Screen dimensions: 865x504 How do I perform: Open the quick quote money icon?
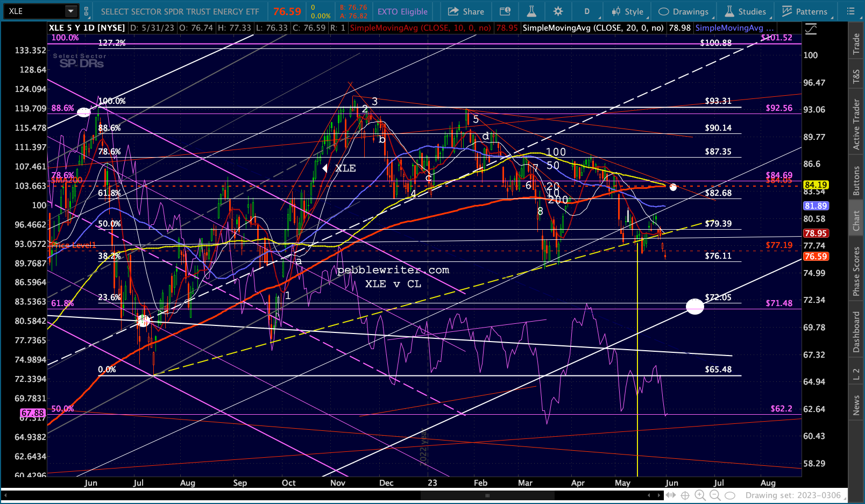(505, 11)
